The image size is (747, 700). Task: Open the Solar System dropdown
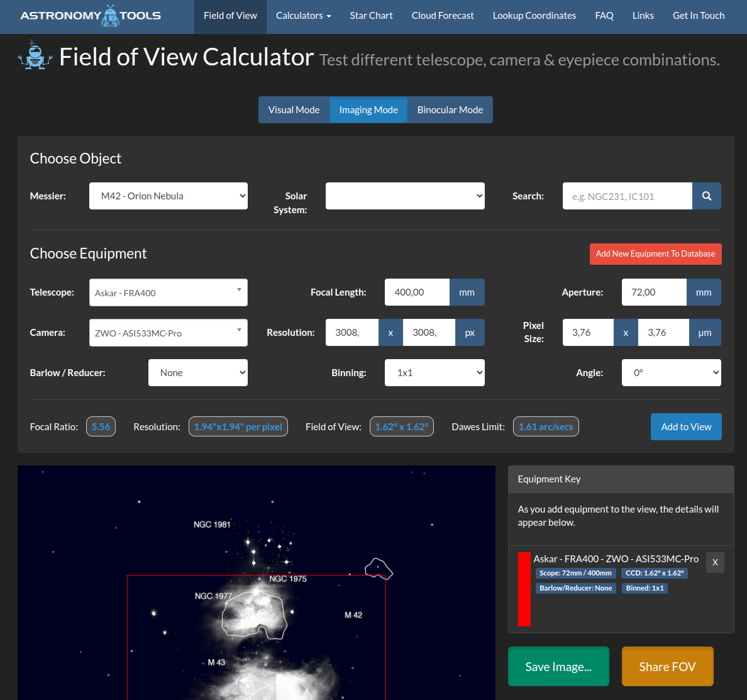(x=405, y=196)
